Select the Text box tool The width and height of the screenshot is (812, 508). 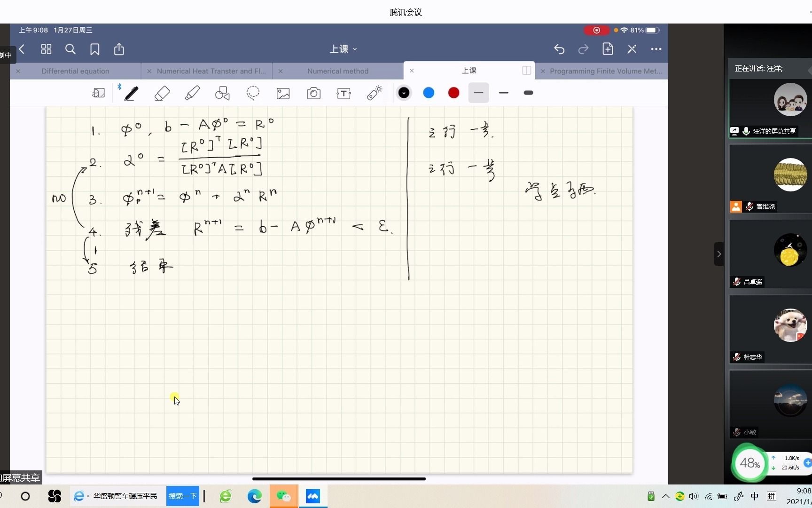(x=344, y=93)
